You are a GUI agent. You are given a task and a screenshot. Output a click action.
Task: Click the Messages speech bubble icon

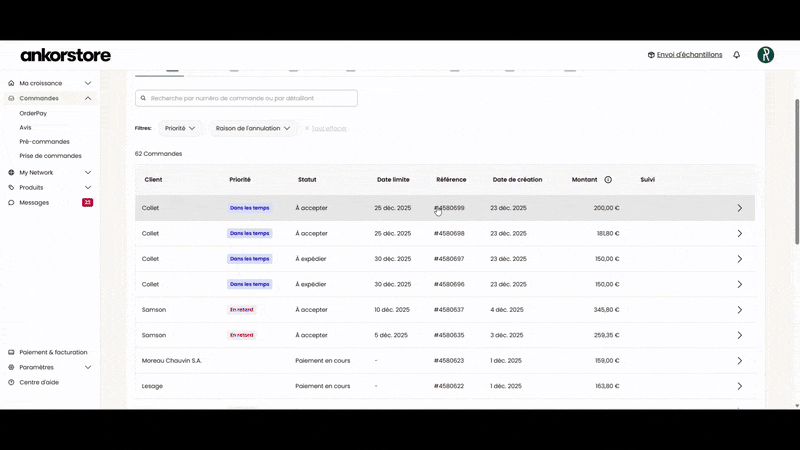(x=11, y=202)
